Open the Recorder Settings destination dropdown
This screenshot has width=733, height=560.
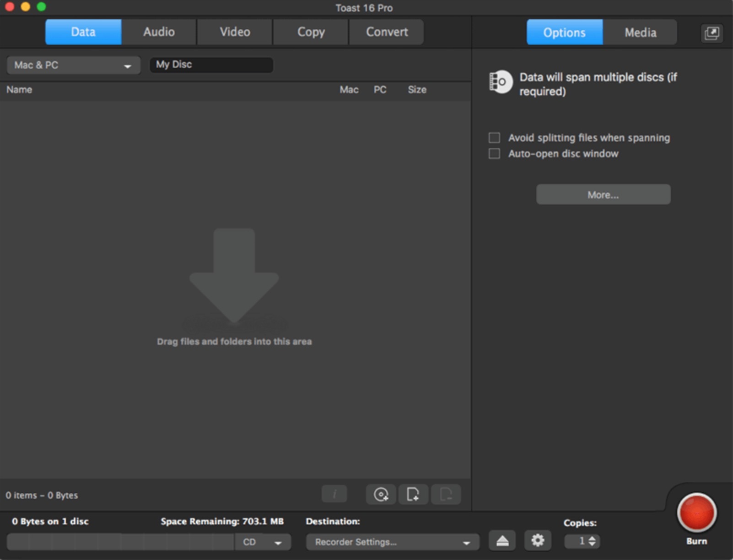(392, 542)
